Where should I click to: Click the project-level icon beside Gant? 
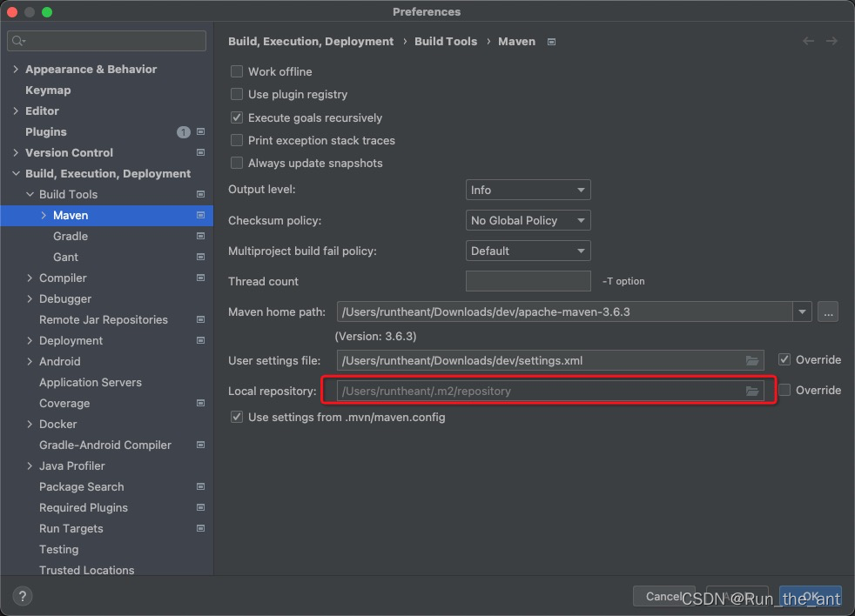pos(200,257)
